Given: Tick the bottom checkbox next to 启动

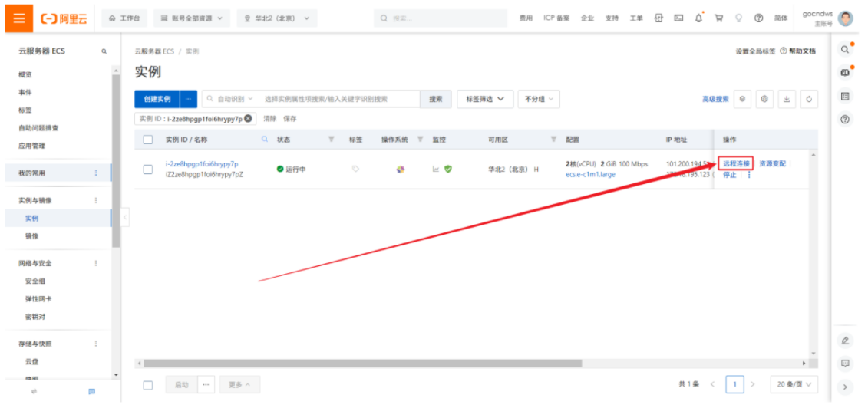Looking at the screenshot, I should click(x=148, y=385).
